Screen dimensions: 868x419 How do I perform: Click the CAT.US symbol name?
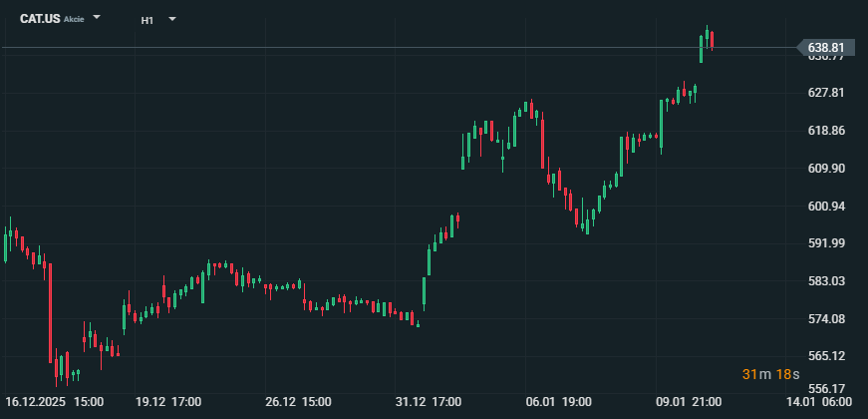tap(39, 19)
